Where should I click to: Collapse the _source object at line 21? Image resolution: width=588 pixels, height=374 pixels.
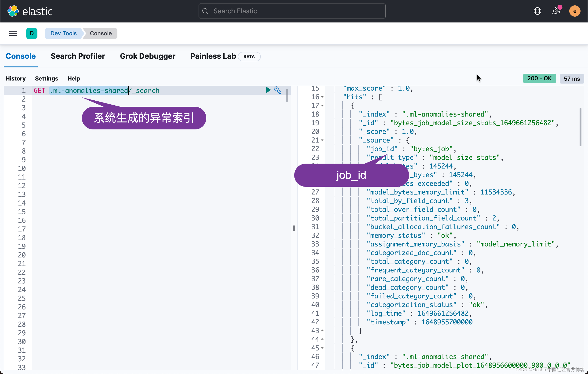coord(322,140)
